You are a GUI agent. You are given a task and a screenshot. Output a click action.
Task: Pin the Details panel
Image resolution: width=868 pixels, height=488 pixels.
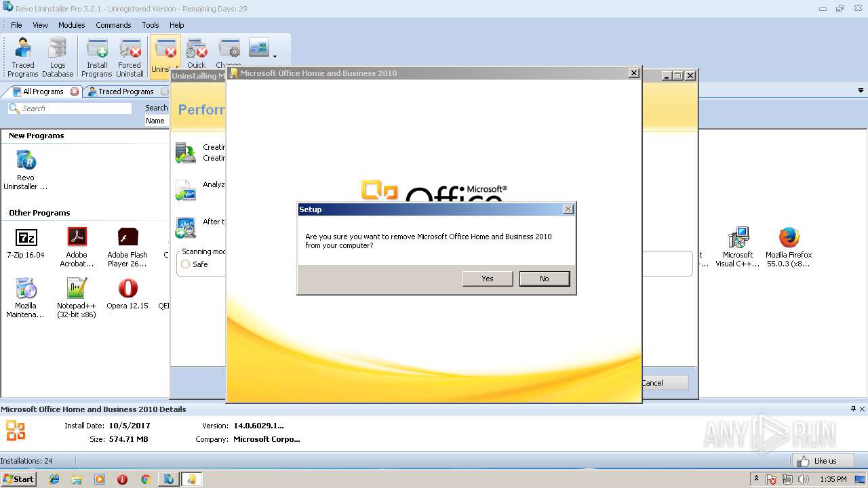click(x=853, y=409)
